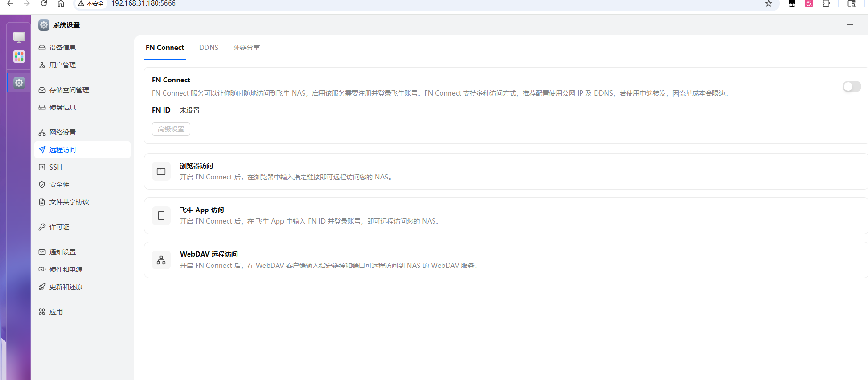The image size is (868, 380).
Task: Open 硬件和电源 in the sidebar
Action: coord(82,269)
